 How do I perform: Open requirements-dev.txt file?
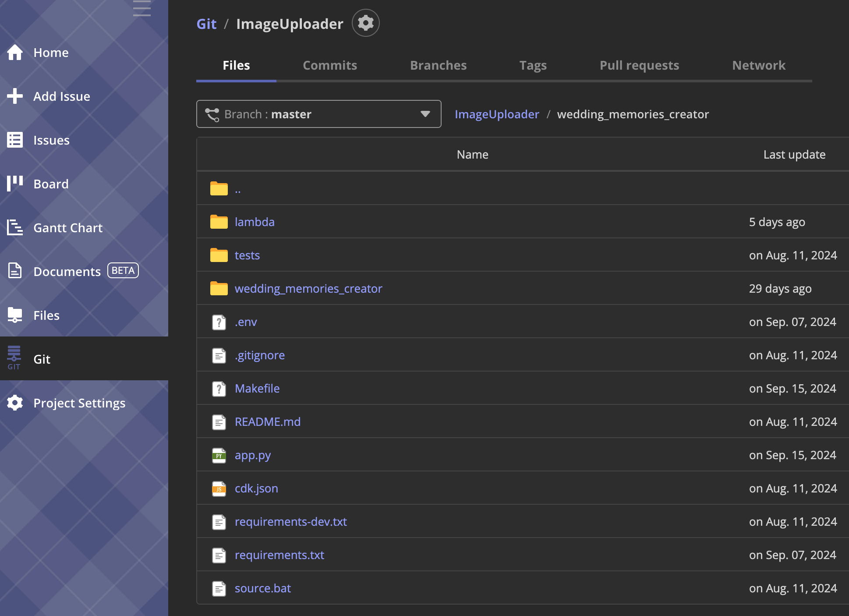291,521
